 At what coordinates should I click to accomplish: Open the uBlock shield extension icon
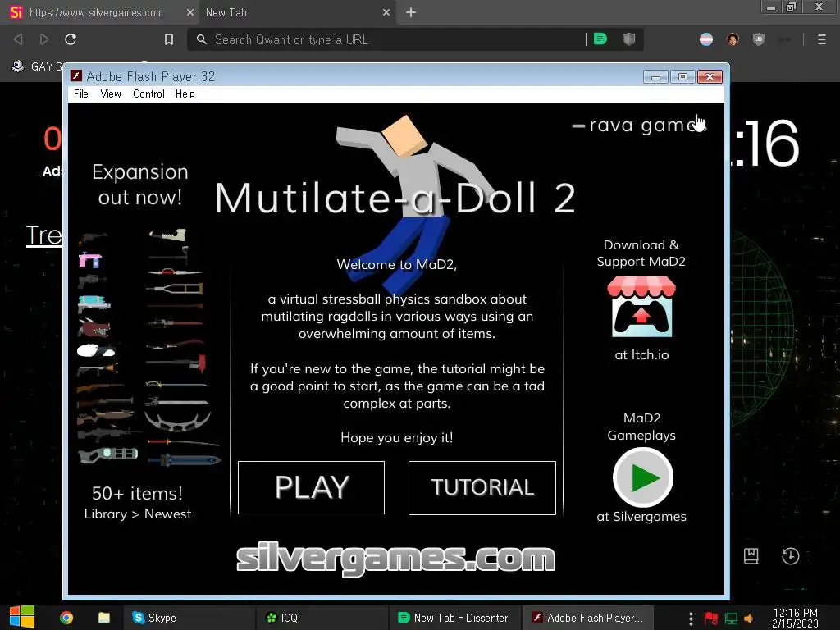click(759, 39)
